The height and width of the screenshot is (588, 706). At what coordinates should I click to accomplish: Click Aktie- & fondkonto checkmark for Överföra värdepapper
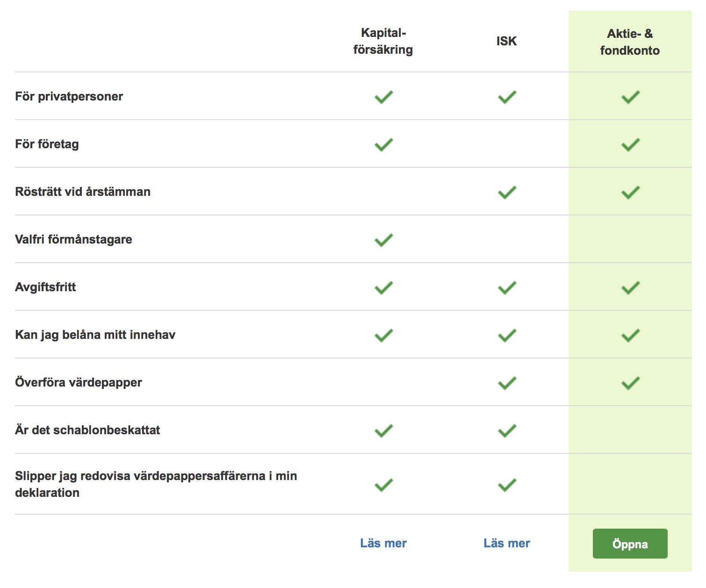point(630,383)
